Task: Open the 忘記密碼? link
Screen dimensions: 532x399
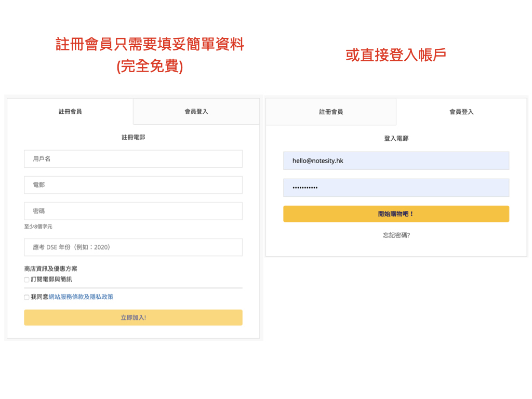Action: point(396,235)
